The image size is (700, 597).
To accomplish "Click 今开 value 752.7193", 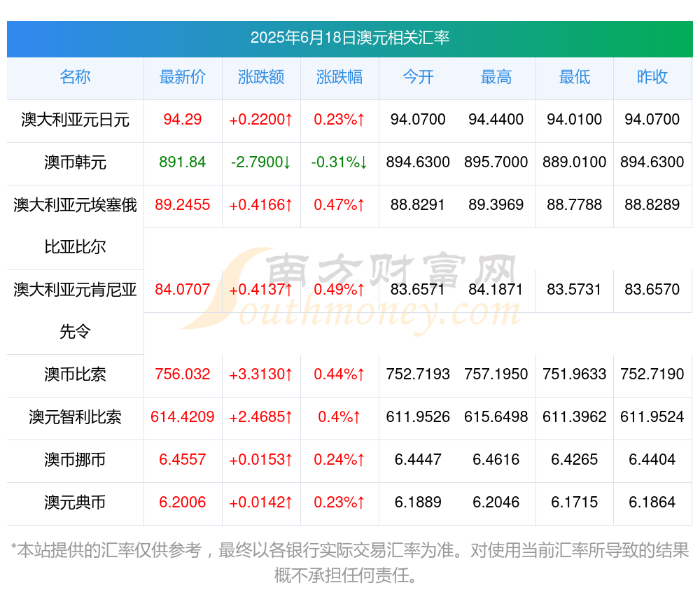I will tap(418, 374).
